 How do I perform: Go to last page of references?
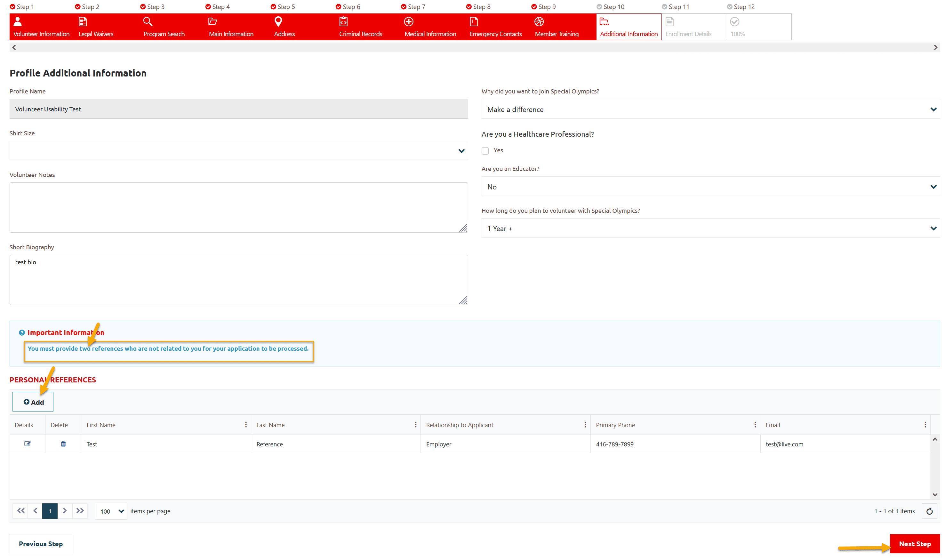80,511
